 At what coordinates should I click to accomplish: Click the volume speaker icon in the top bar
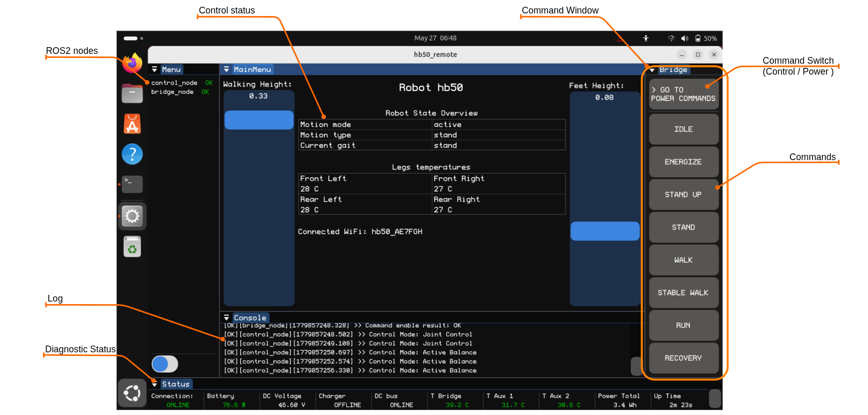[x=684, y=38]
